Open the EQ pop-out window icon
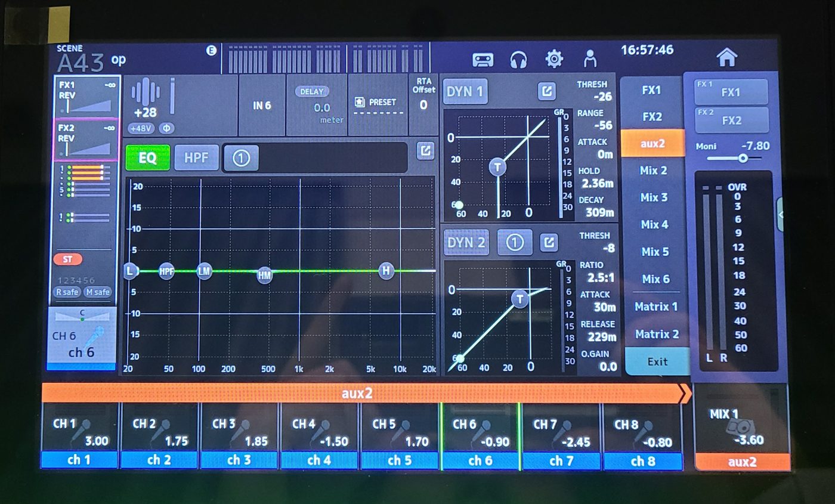 pos(425,150)
